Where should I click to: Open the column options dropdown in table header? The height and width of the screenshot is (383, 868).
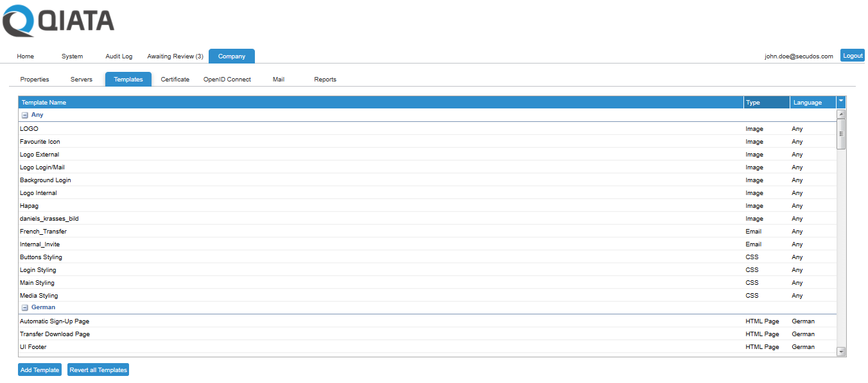[x=840, y=102]
